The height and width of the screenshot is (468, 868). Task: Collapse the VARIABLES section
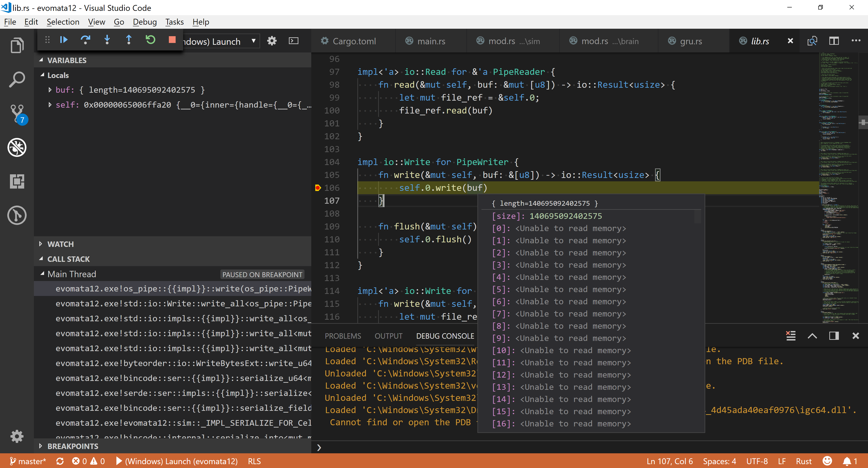(172, 60)
